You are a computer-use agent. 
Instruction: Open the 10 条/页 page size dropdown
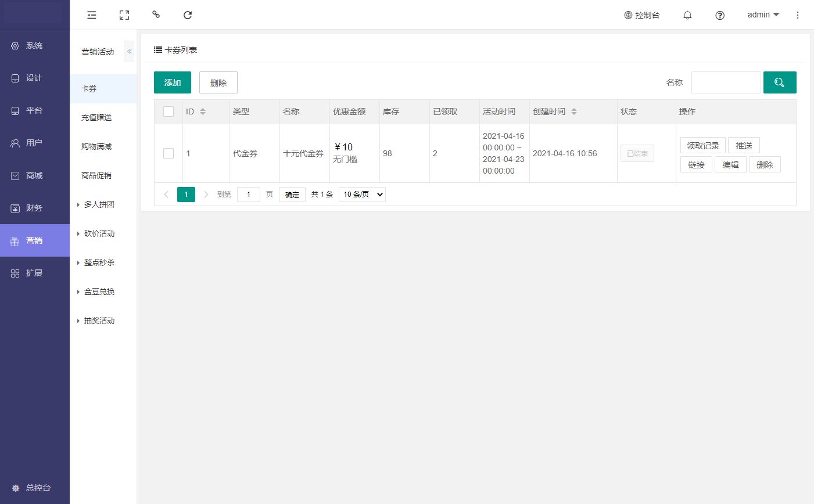coord(362,195)
